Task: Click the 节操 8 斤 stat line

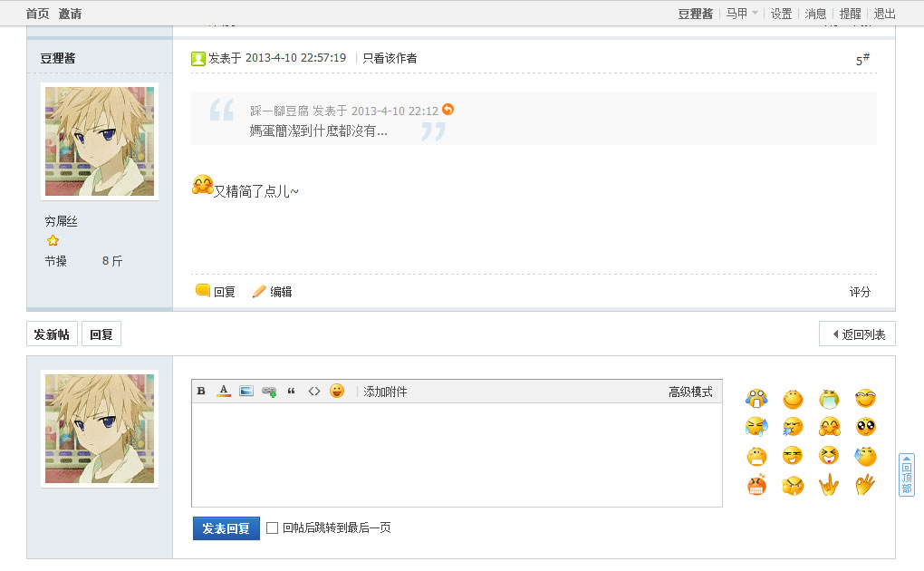Action: (83, 261)
